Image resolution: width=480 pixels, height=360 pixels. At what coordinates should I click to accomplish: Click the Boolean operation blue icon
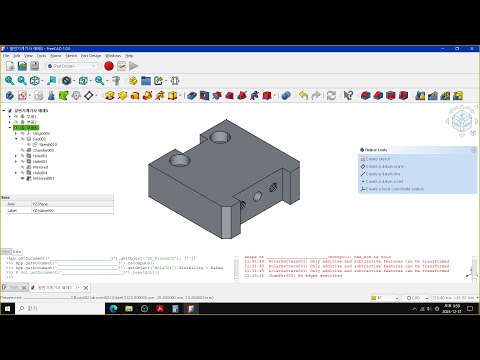[286, 96]
